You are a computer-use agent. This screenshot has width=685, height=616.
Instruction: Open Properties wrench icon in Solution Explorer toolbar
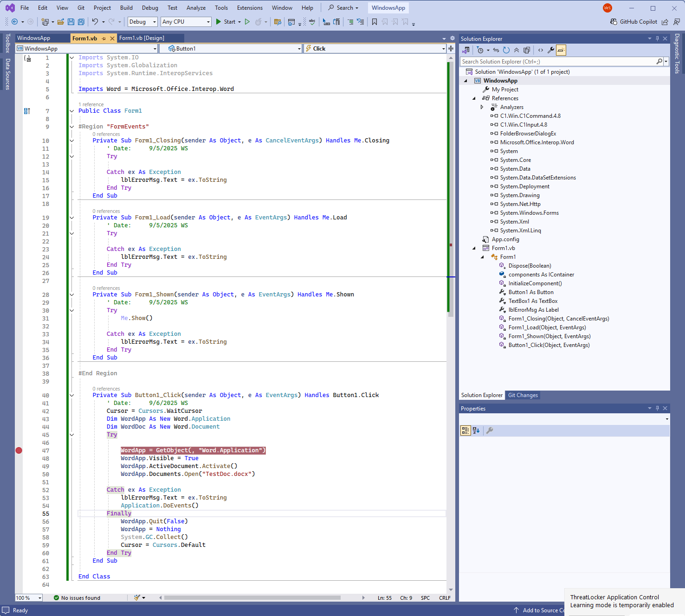[x=551, y=50]
